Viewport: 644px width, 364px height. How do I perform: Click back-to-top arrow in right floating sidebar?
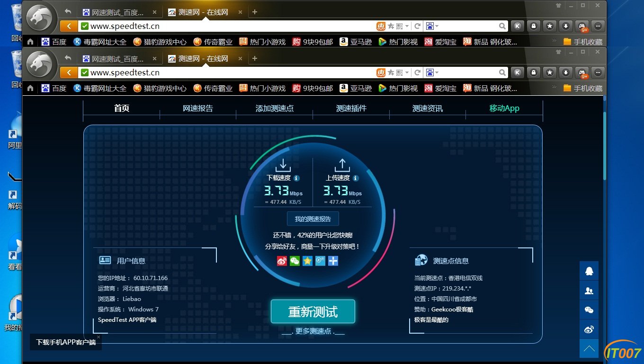coord(589,349)
